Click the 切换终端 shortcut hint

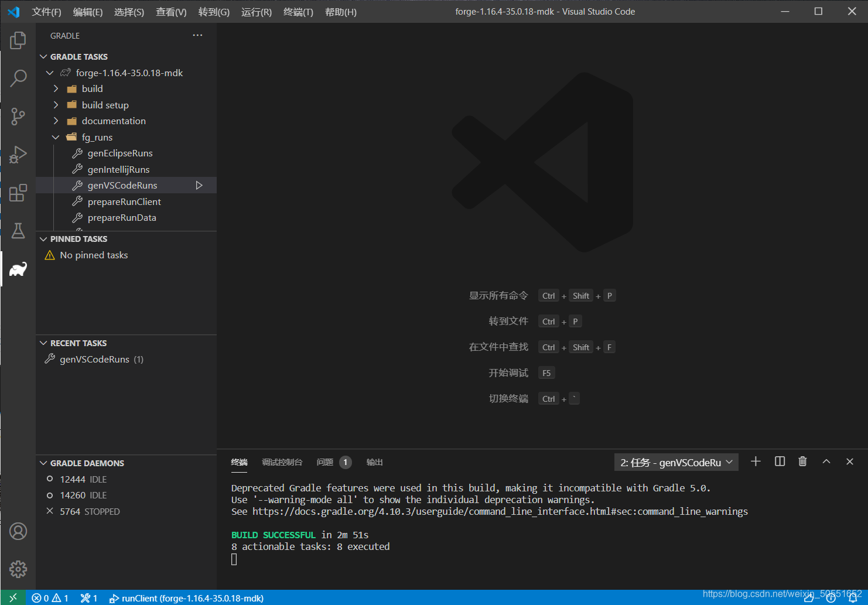point(508,399)
